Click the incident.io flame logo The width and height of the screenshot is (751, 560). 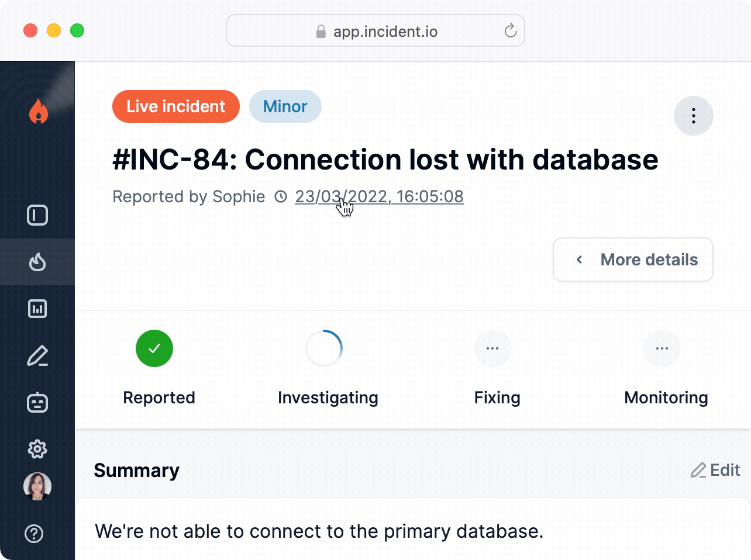38,111
